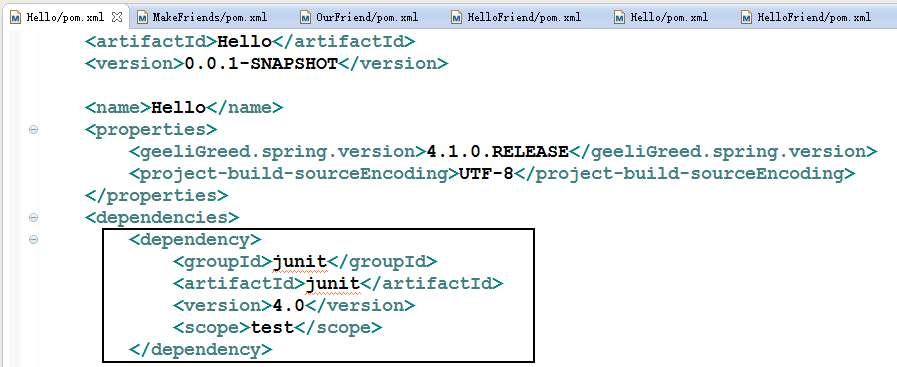Collapse the dependency element fold marker
This screenshot has height=367, width=897.
(x=33, y=240)
